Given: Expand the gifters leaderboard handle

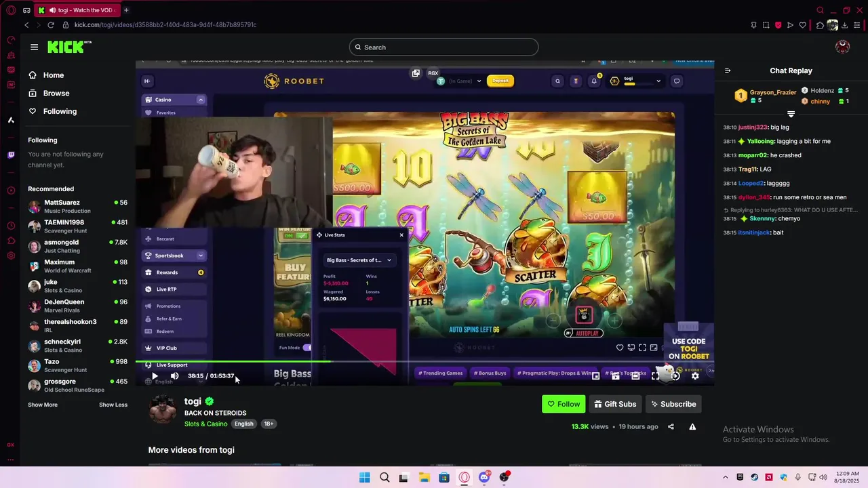Looking at the screenshot, I should click(x=791, y=115).
